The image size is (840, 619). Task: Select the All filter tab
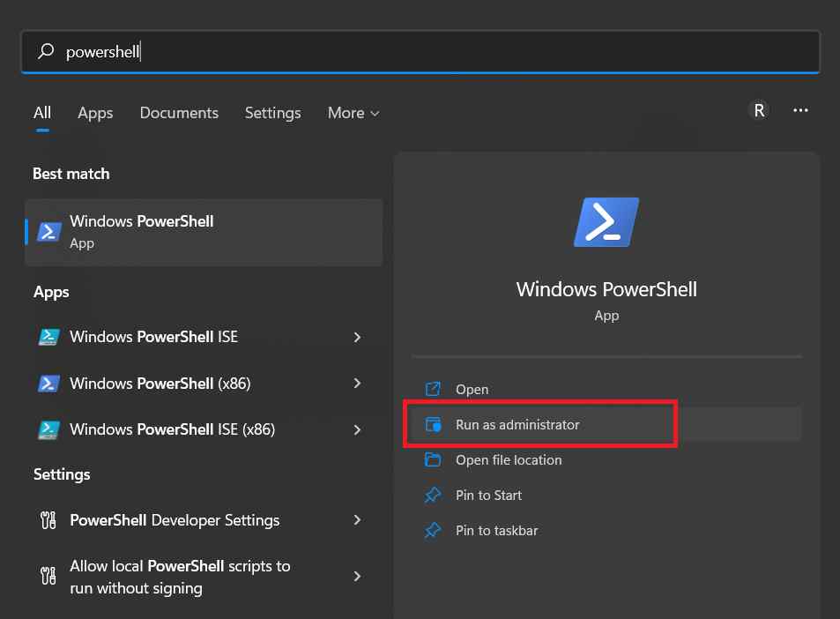pyautogui.click(x=42, y=113)
